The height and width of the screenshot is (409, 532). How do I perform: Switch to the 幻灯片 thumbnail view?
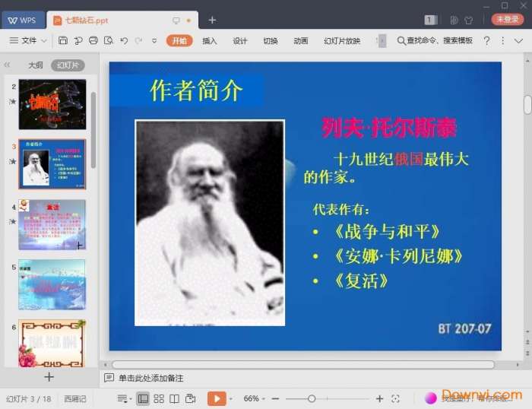click(68, 65)
